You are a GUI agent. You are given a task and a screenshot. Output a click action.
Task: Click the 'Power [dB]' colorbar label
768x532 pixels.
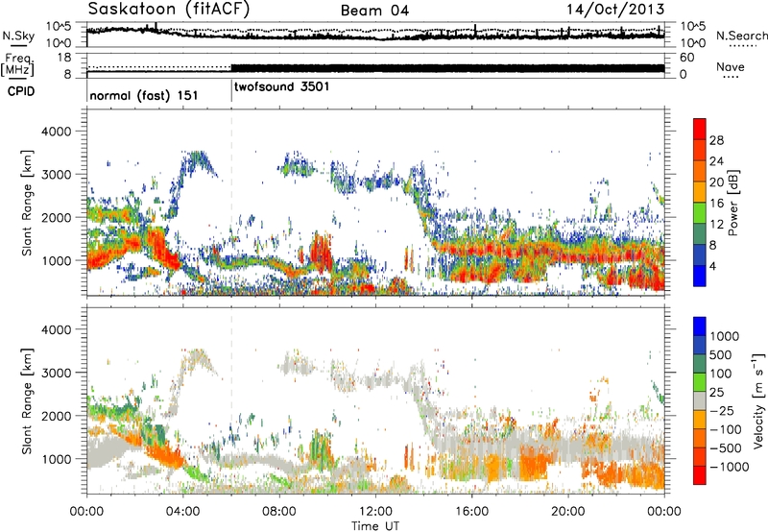(732, 203)
